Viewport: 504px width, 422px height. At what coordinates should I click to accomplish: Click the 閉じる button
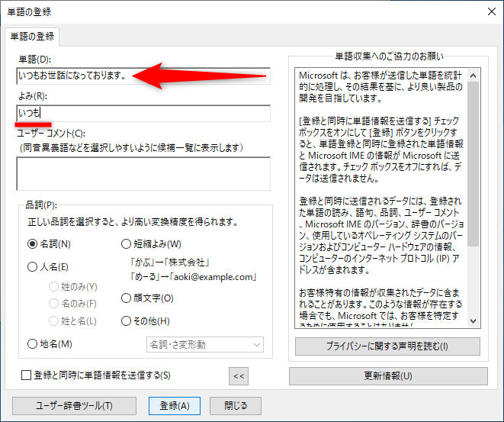tap(236, 406)
